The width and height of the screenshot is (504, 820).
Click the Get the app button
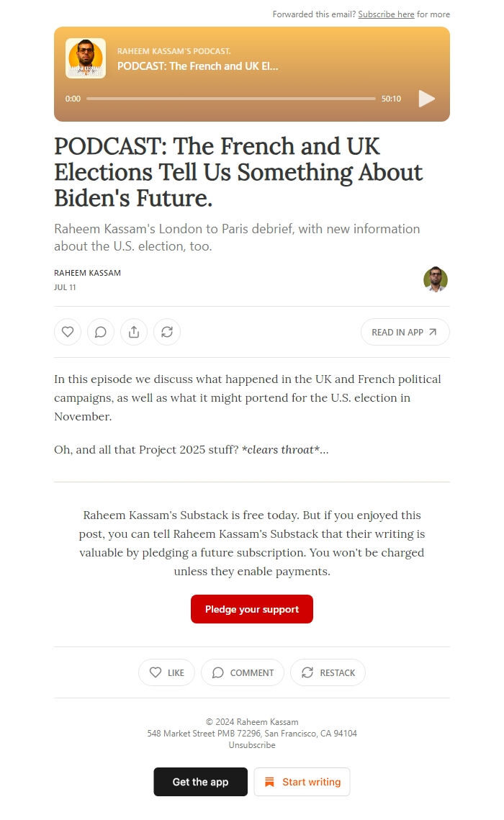pos(200,782)
